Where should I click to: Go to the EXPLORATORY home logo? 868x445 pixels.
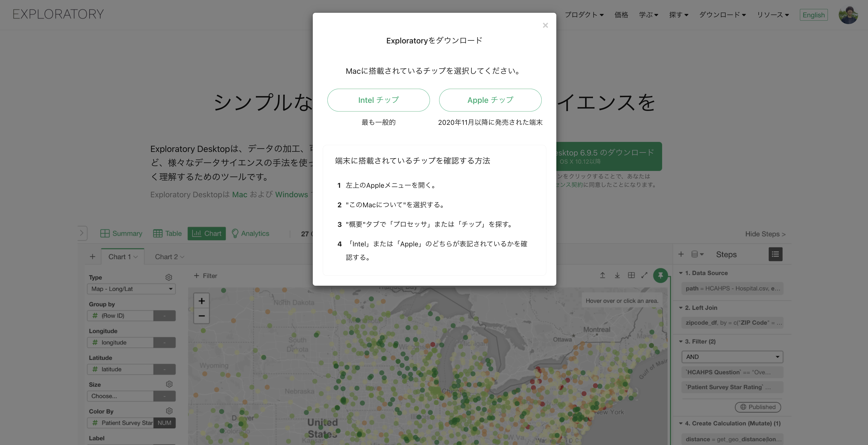(x=58, y=14)
